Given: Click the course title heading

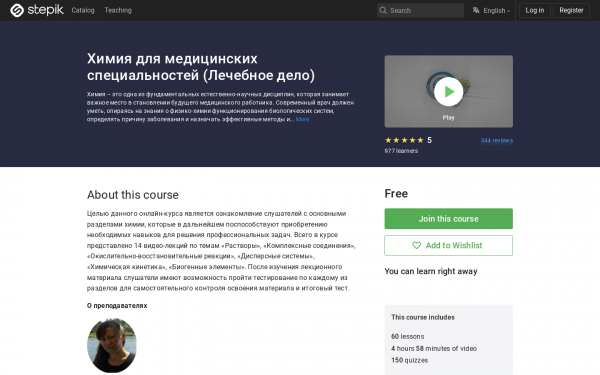Looking at the screenshot, I should [201, 67].
